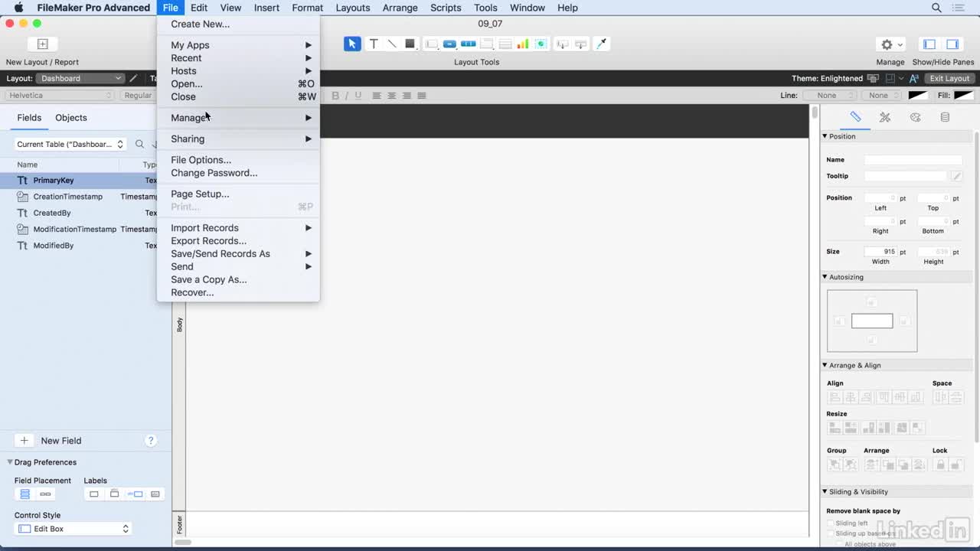Viewport: 980px width, 551px height.
Task: Choose horizontal field placement
Action: click(x=45, y=494)
